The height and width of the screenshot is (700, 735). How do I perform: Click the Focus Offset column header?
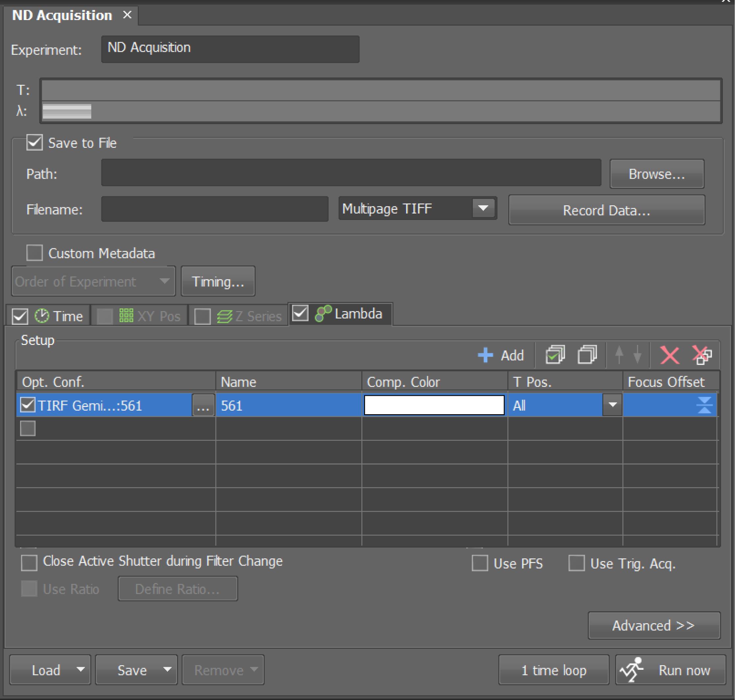point(671,382)
